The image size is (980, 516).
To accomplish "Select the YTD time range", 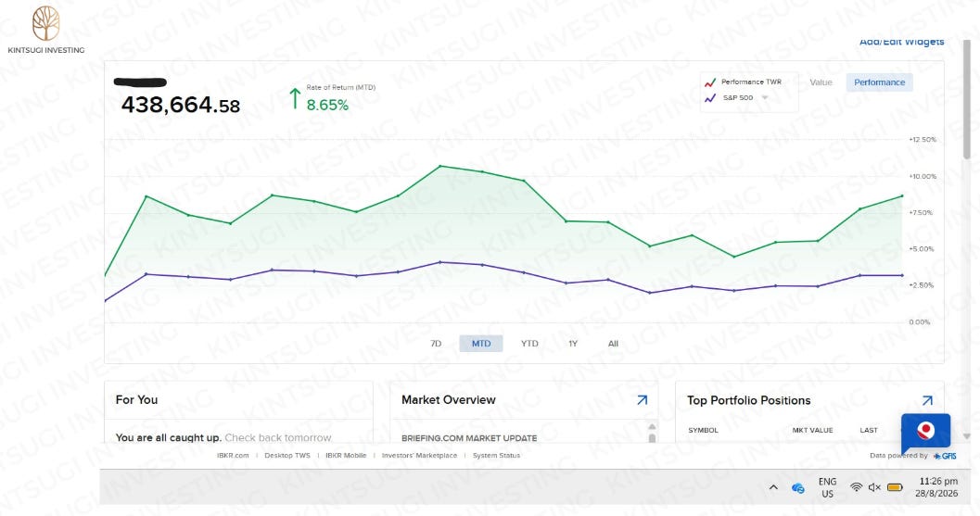I will coord(529,344).
